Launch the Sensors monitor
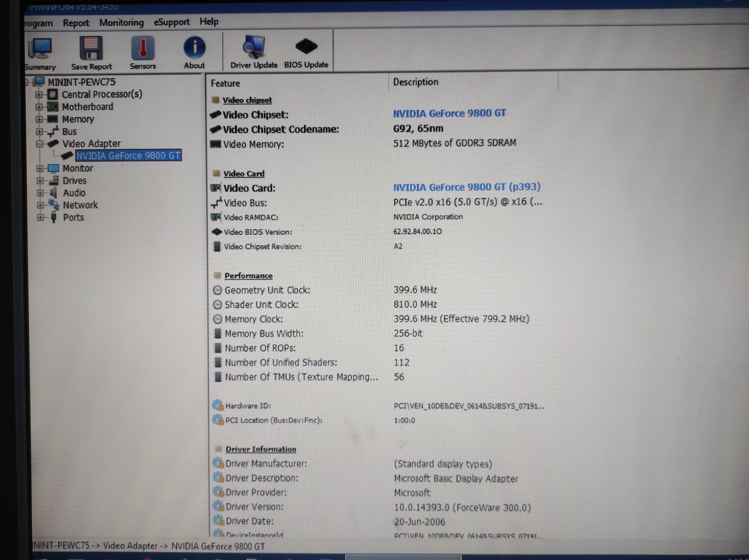 point(143,50)
